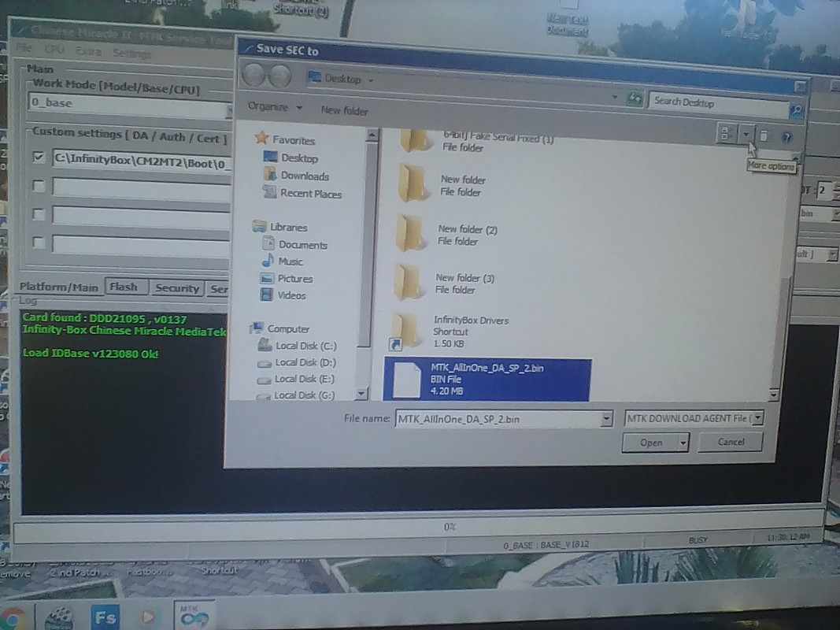Click the navigation pane scroll up arrow
The width and height of the screenshot is (840, 630).
coord(372,135)
